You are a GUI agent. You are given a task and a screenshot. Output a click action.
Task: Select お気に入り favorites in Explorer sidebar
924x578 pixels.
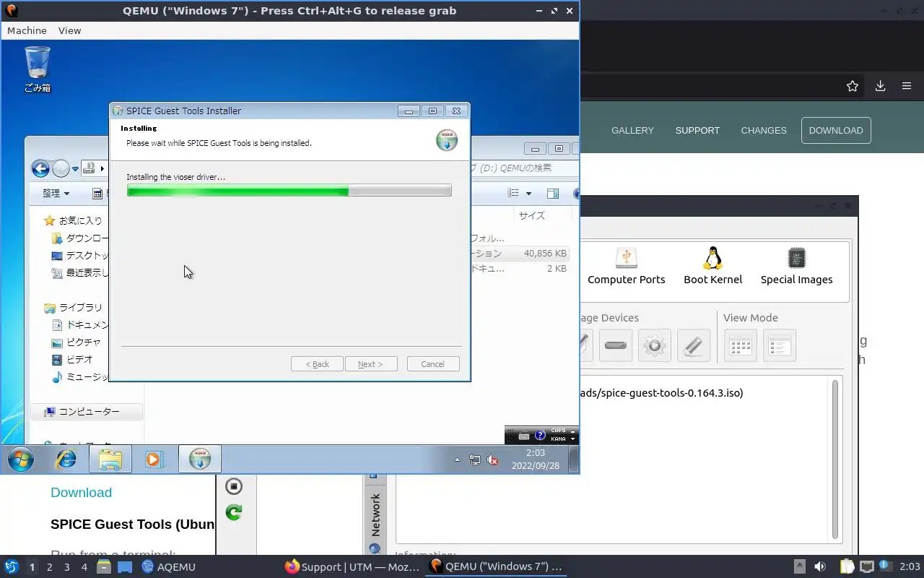74,220
